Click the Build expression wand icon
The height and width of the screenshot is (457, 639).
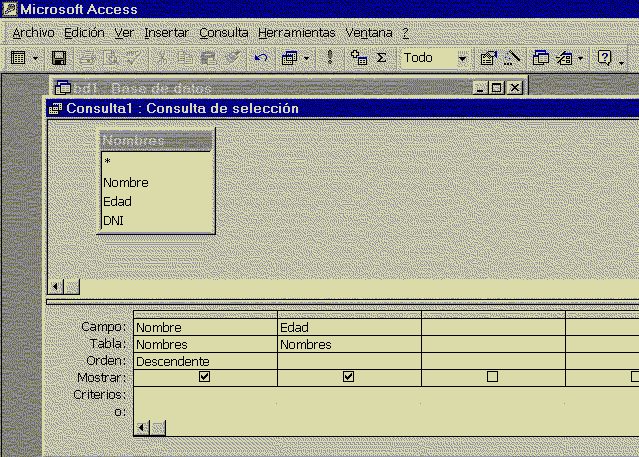tap(512, 58)
